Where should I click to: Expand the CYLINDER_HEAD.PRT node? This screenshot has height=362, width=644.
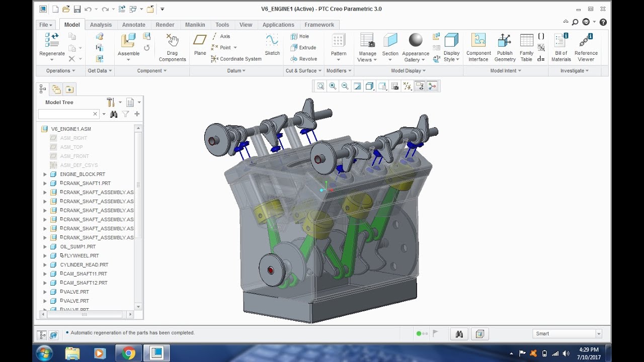(x=45, y=265)
